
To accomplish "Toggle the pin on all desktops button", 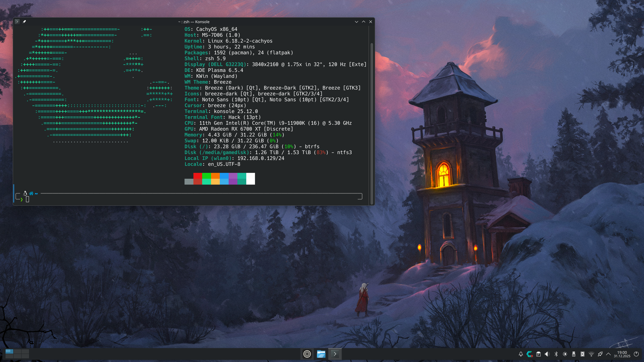I will click(24, 22).
